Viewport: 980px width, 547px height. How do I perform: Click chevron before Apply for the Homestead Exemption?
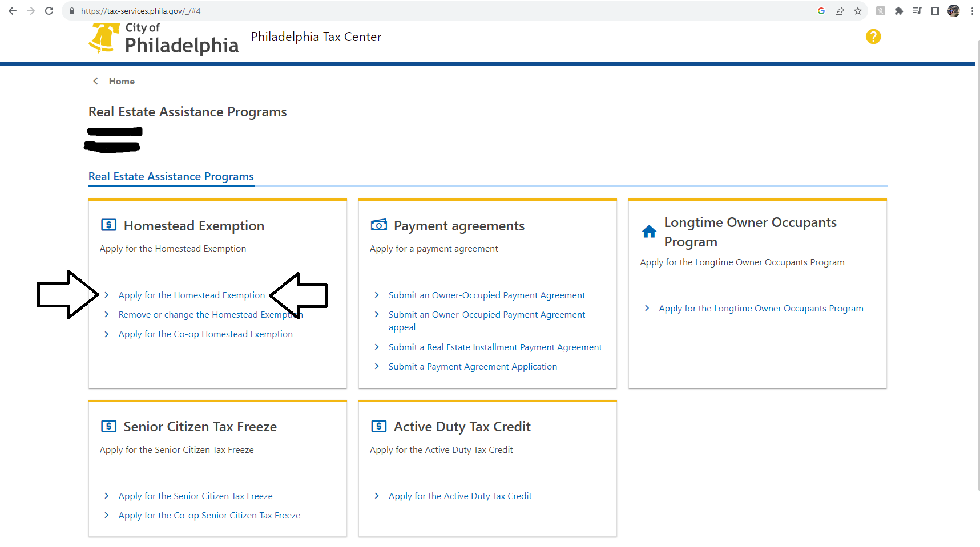pos(107,295)
